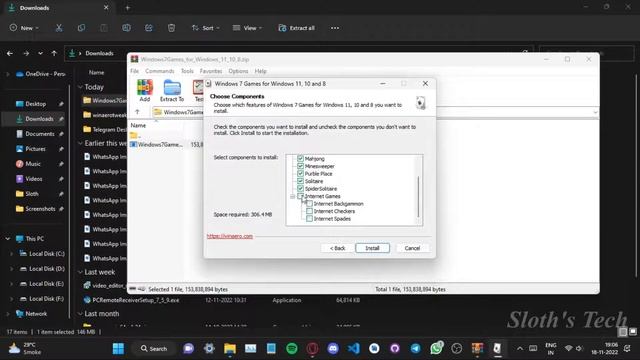The width and height of the screenshot is (640, 360).
Task: Collapse This PC in navigation pane
Action: pos(8,238)
